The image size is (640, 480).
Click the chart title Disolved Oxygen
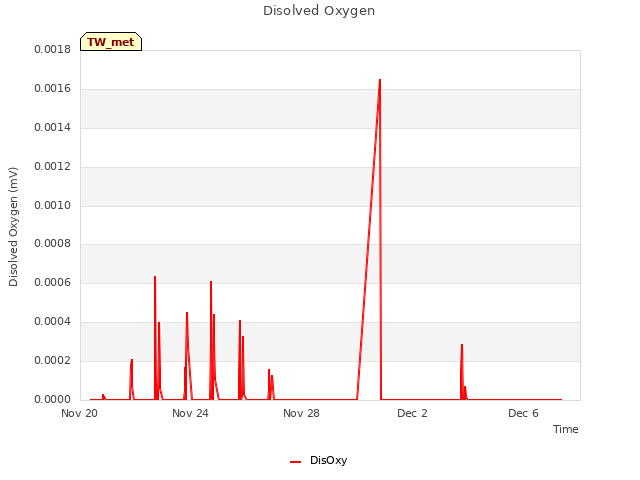pyautogui.click(x=319, y=11)
